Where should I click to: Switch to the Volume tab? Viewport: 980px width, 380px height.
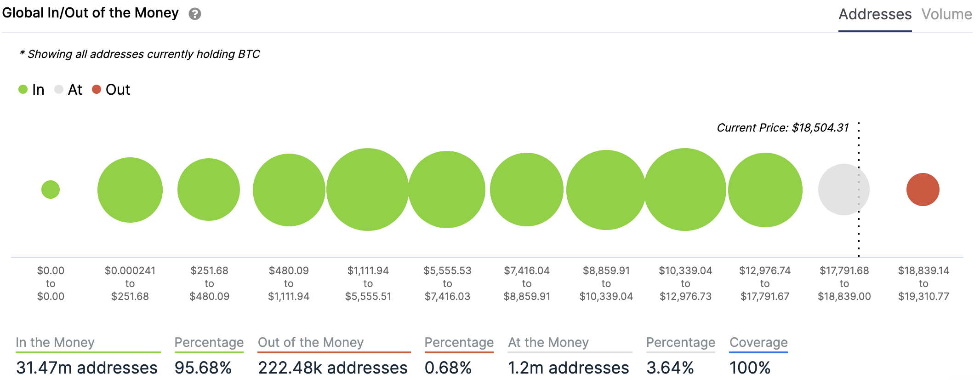[x=946, y=14]
